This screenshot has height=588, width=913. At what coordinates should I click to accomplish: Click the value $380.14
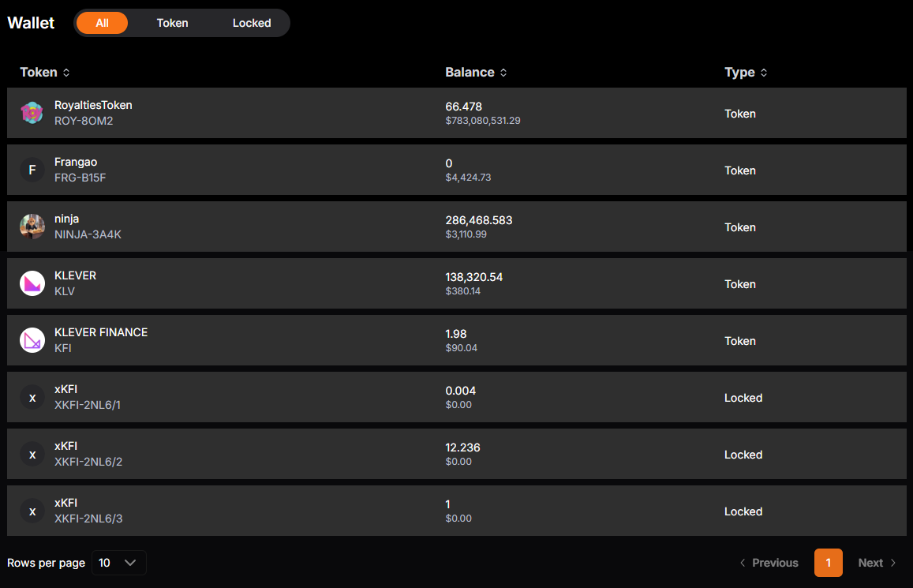[463, 291]
